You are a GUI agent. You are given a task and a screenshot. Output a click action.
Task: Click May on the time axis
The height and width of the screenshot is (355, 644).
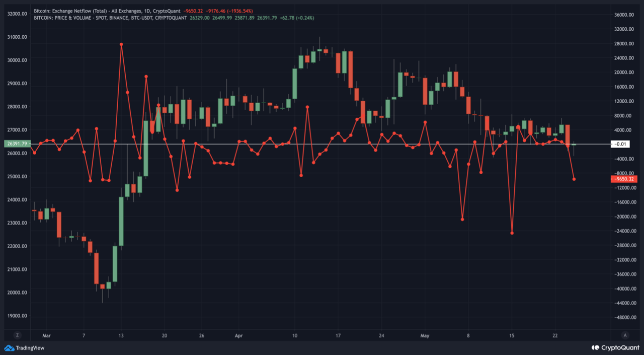point(424,335)
